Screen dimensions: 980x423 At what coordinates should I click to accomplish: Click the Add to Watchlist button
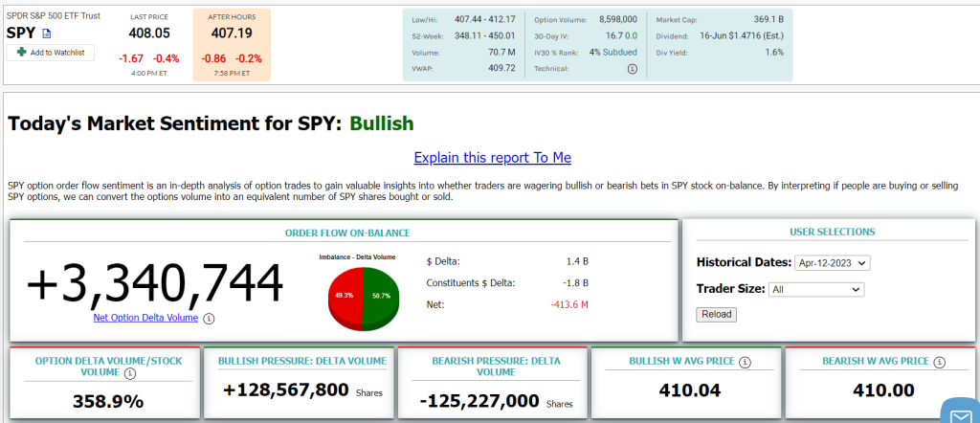[x=51, y=53]
